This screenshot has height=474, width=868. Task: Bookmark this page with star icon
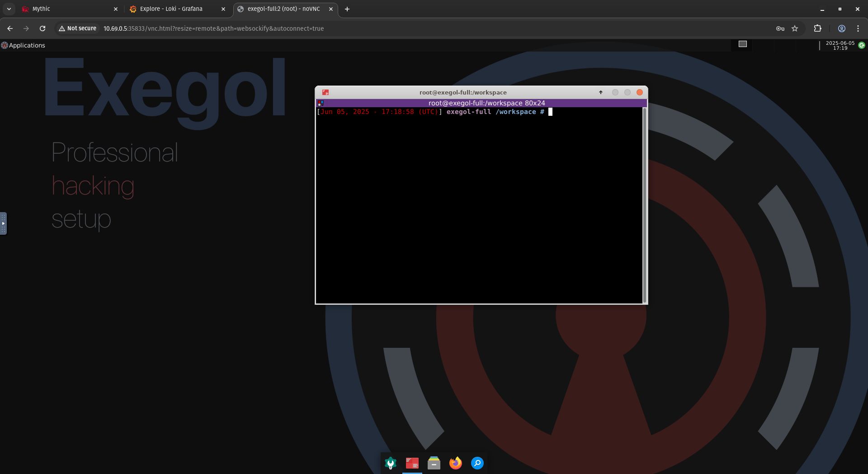click(x=795, y=28)
